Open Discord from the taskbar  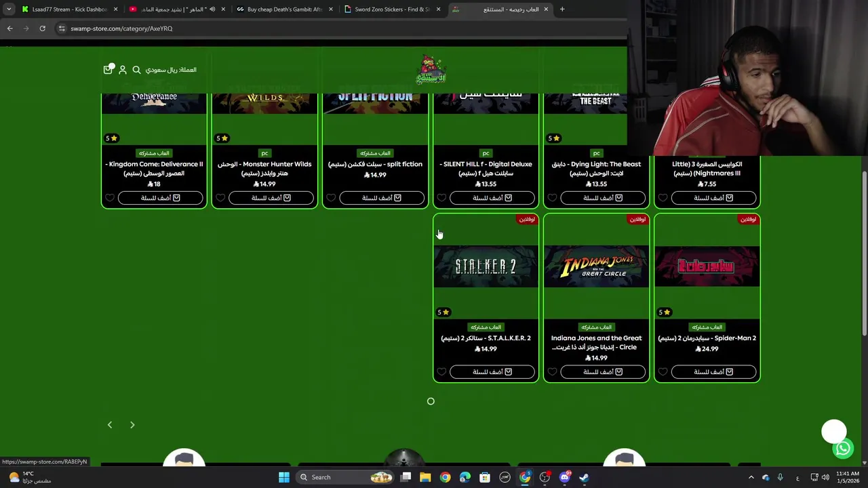(x=564, y=477)
